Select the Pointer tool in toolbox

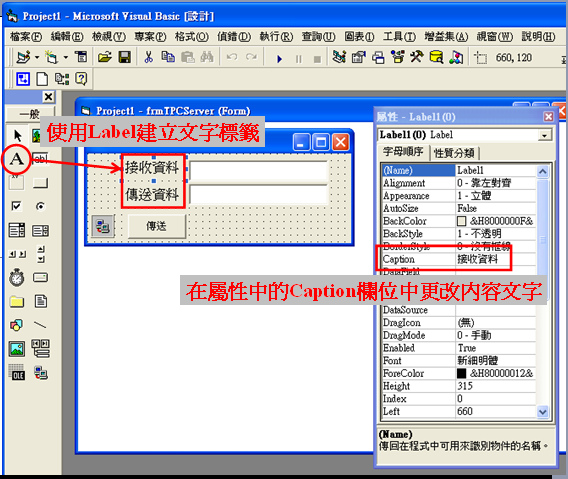17,136
